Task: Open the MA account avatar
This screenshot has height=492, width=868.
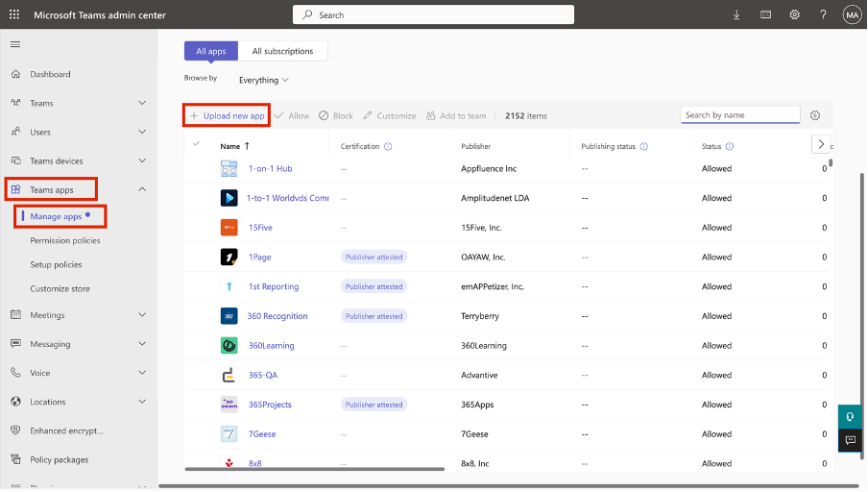Action: click(852, 15)
